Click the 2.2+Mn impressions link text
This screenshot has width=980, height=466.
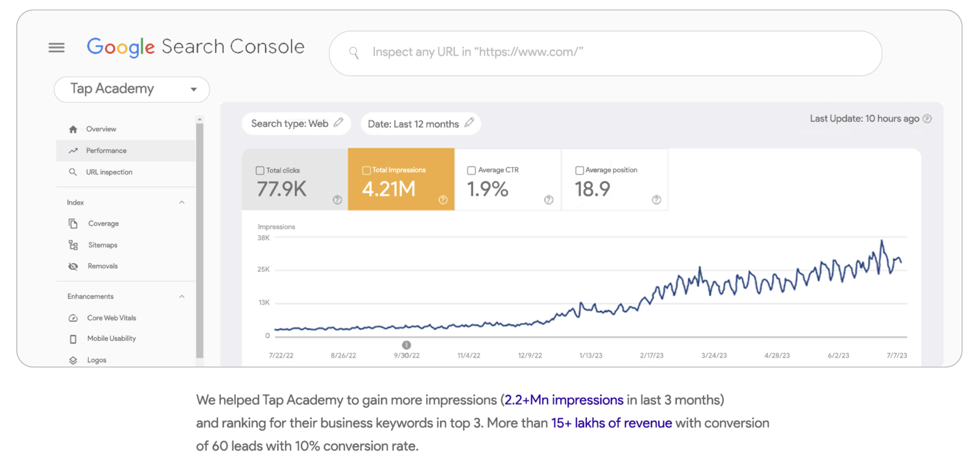564,400
